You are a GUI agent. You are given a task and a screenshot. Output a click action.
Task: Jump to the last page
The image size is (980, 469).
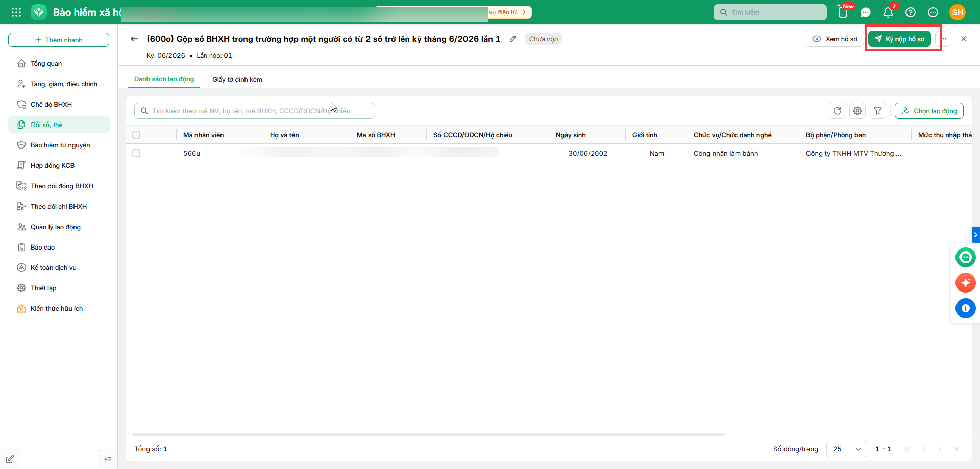tap(956, 449)
